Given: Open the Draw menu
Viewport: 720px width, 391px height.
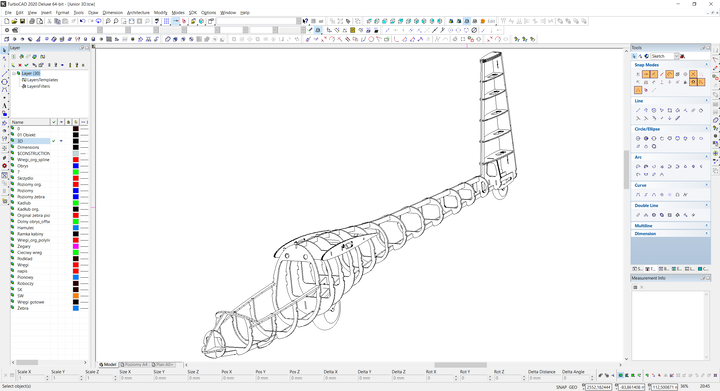Looking at the screenshot, I should [x=93, y=13].
